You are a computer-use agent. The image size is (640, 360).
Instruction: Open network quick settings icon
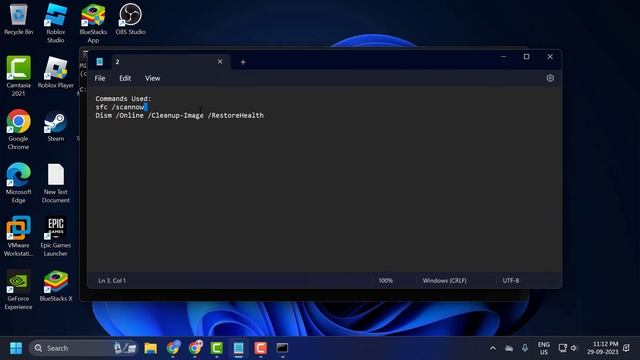(x=562, y=348)
